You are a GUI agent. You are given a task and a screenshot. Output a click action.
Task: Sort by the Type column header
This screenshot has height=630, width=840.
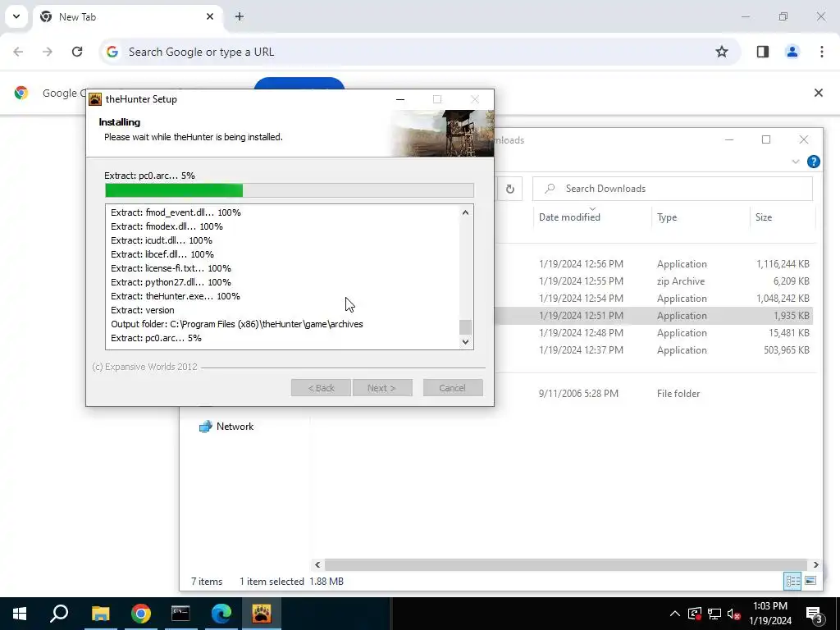(x=701, y=217)
